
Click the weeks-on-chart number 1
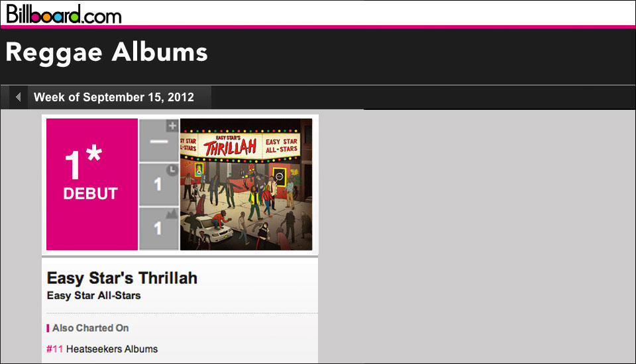click(158, 185)
